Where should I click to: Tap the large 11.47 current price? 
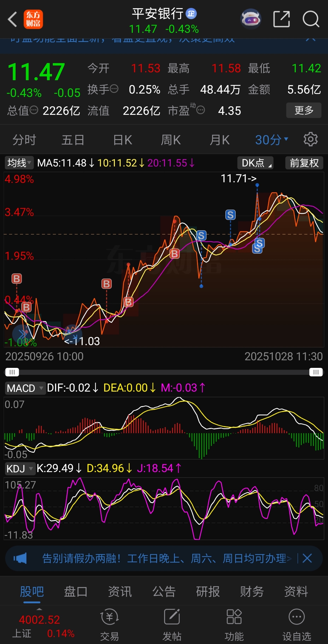pos(36,72)
